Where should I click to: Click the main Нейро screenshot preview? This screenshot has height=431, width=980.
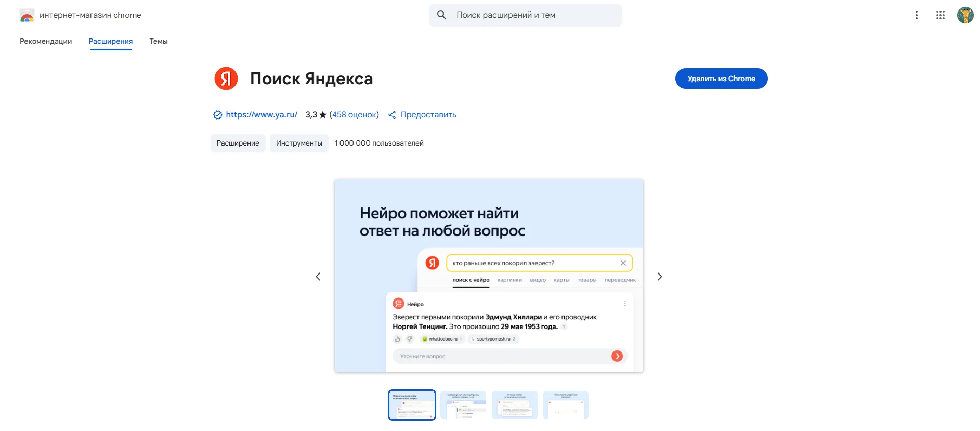(x=489, y=276)
